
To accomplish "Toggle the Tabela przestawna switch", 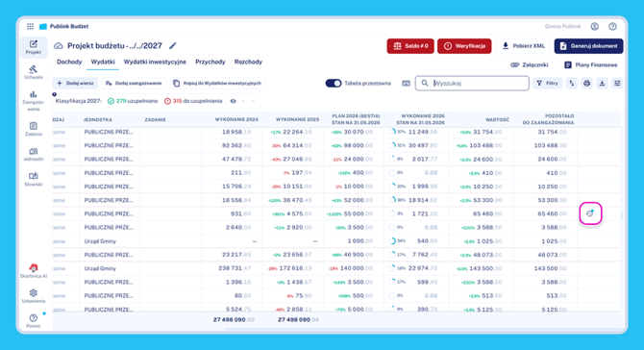I will [334, 83].
